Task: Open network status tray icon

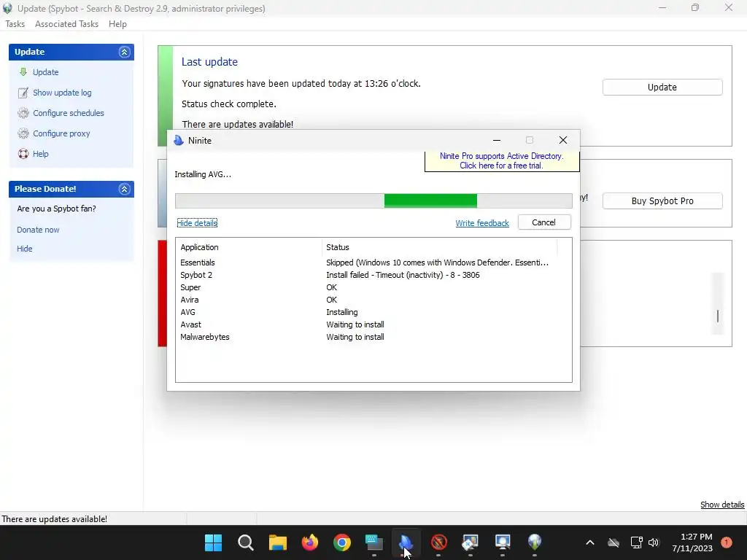Action: click(636, 542)
